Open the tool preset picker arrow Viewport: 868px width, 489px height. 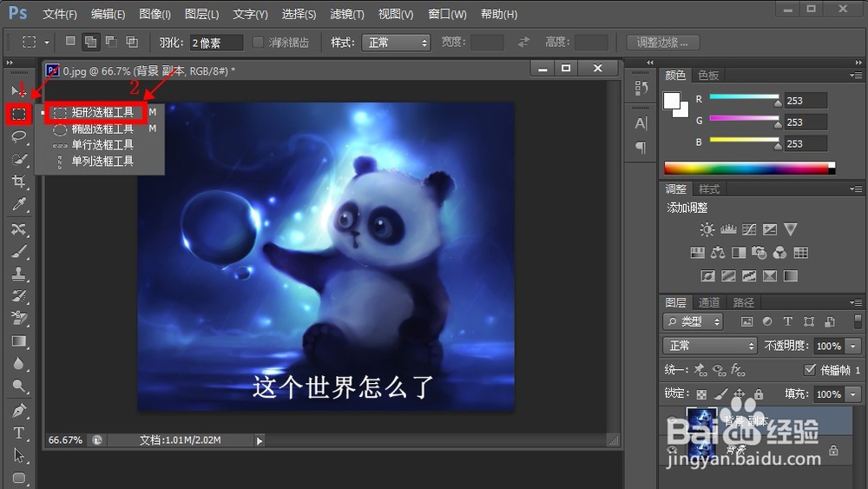coord(47,42)
